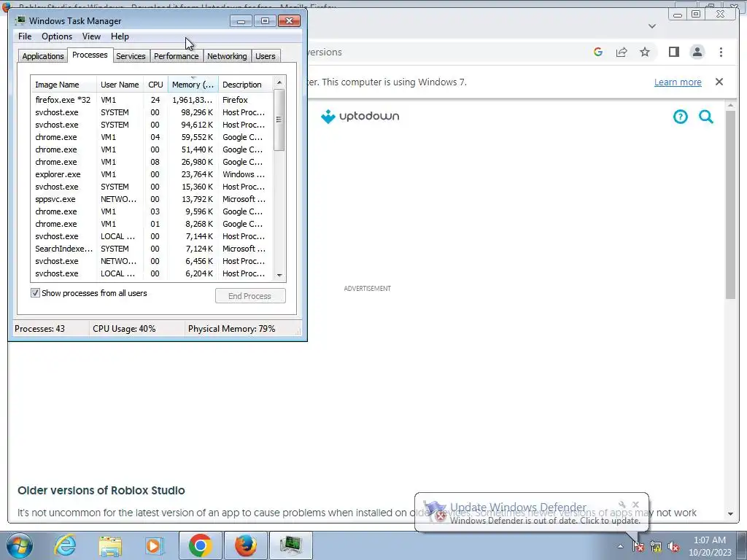
Task: Bookmark this page with the star icon
Action: click(645, 52)
